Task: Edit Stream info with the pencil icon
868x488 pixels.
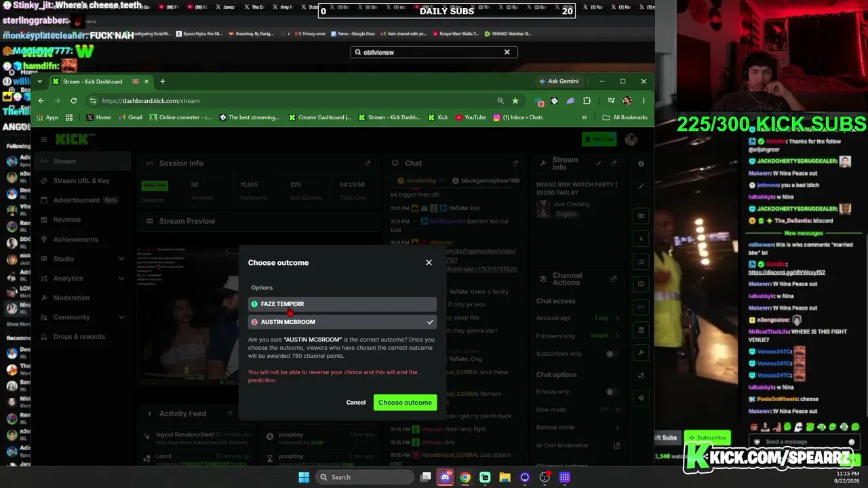Action: (x=598, y=163)
